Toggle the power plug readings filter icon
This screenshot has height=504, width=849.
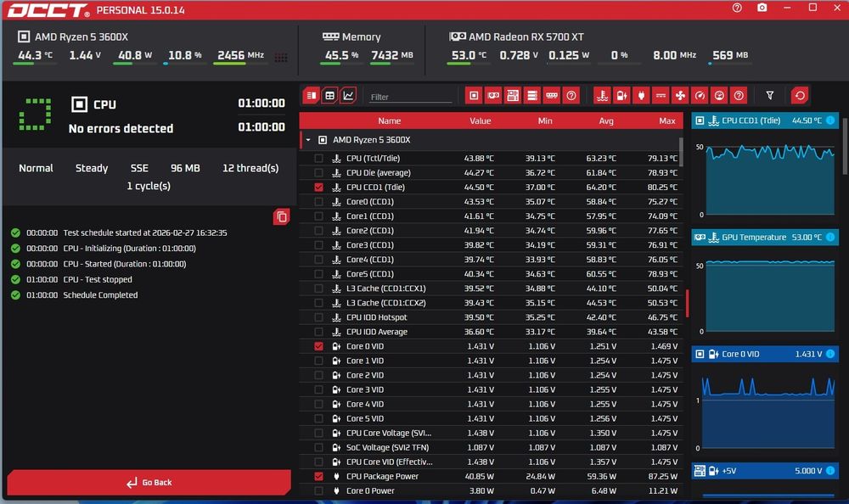[641, 96]
